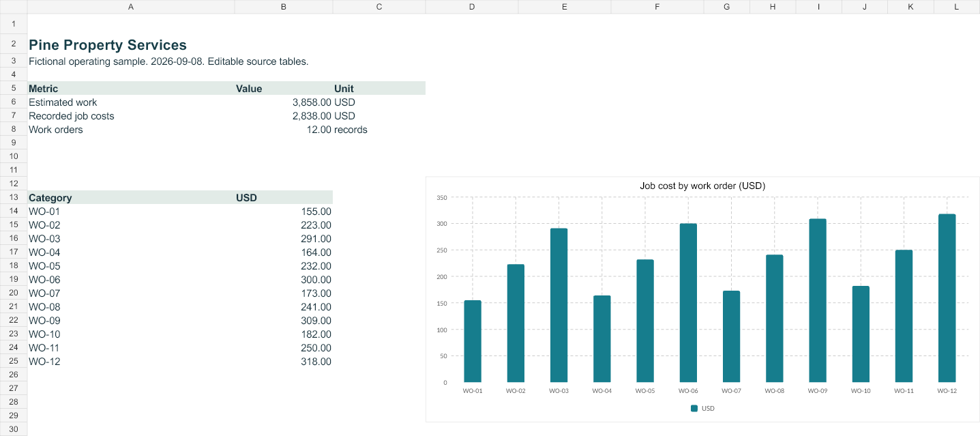Viewport: 980px width, 436px height.
Task: Click the 3,858.00 value cell
Action: pyautogui.click(x=284, y=102)
